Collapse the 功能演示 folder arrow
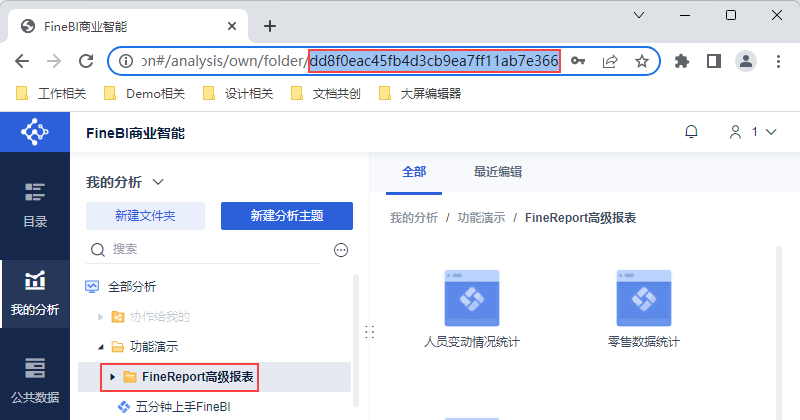800x420 pixels. [x=101, y=347]
